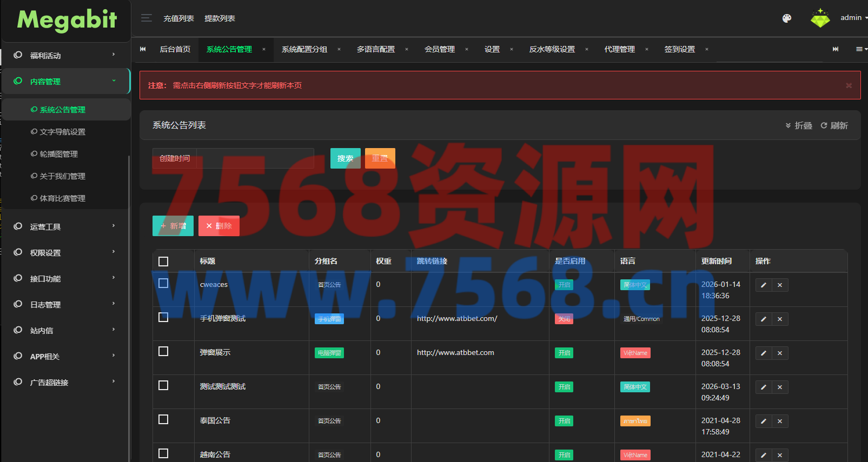Switch to the 代理管理 tab
Screen dimensions: 868x462
(619, 49)
